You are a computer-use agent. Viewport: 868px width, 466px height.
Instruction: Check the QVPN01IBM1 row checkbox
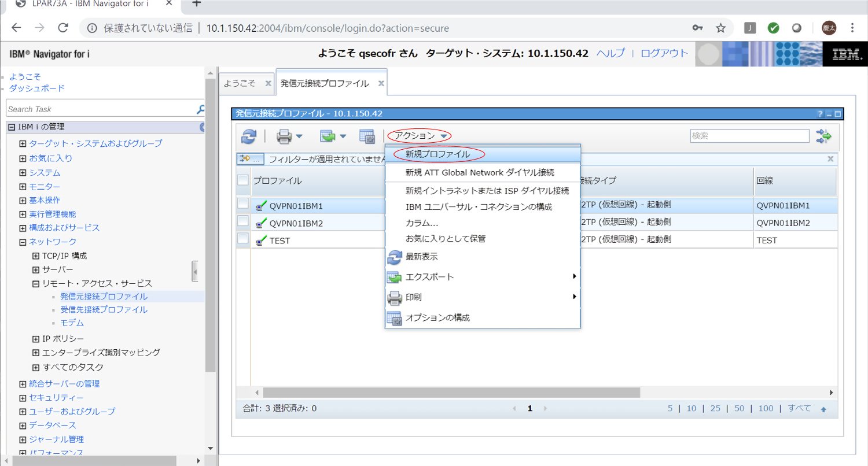[243, 204]
